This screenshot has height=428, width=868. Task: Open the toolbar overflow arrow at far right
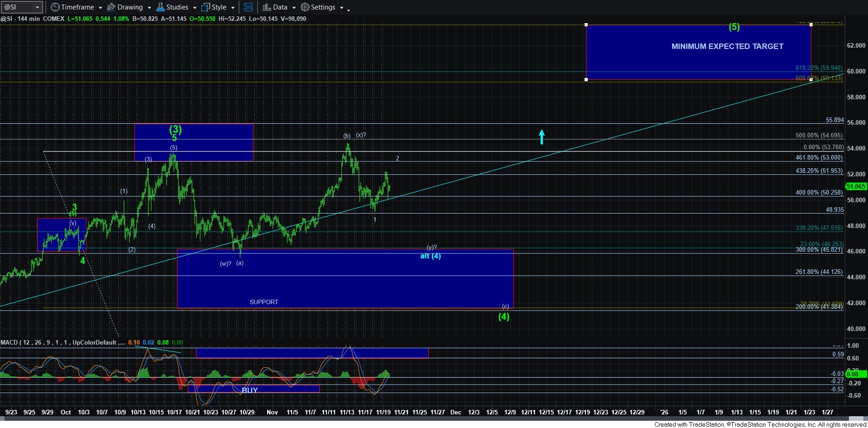pos(348,10)
